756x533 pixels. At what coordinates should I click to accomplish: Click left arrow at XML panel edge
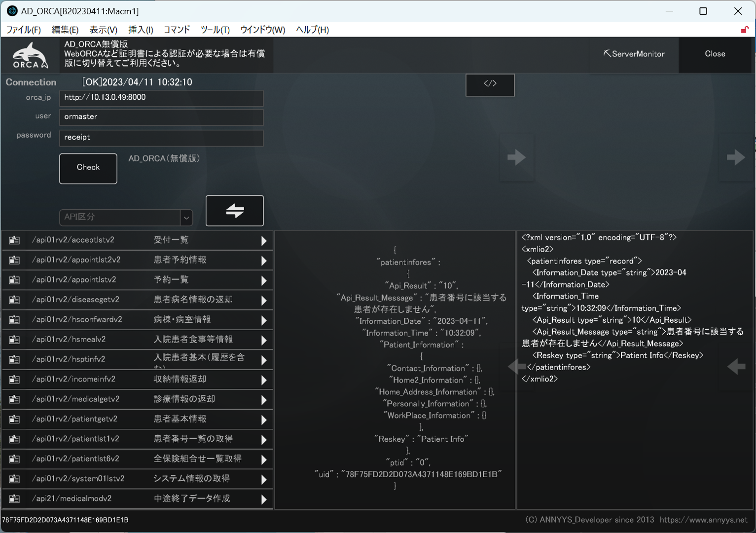pyautogui.click(x=736, y=367)
